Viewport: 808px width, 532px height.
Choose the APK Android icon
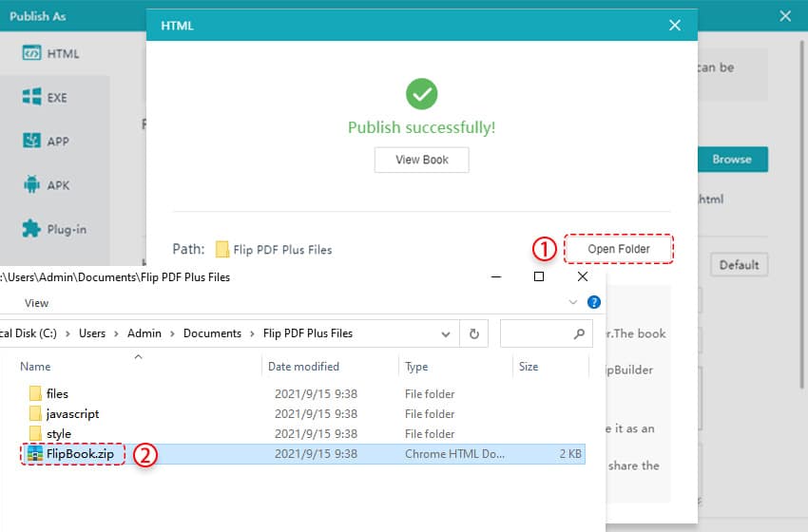31,184
